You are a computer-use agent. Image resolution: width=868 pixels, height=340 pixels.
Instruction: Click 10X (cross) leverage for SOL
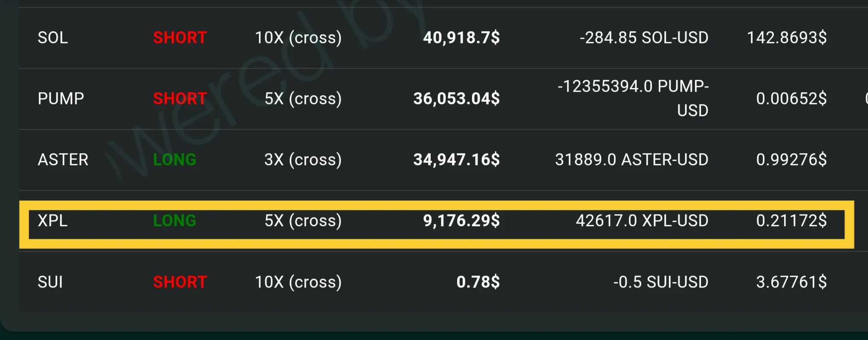(298, 38)
